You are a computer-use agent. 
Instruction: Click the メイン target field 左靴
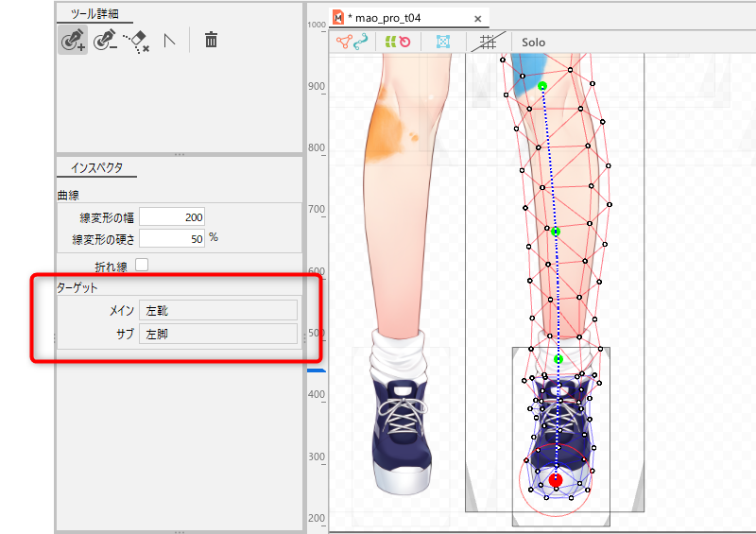(217, 310)
